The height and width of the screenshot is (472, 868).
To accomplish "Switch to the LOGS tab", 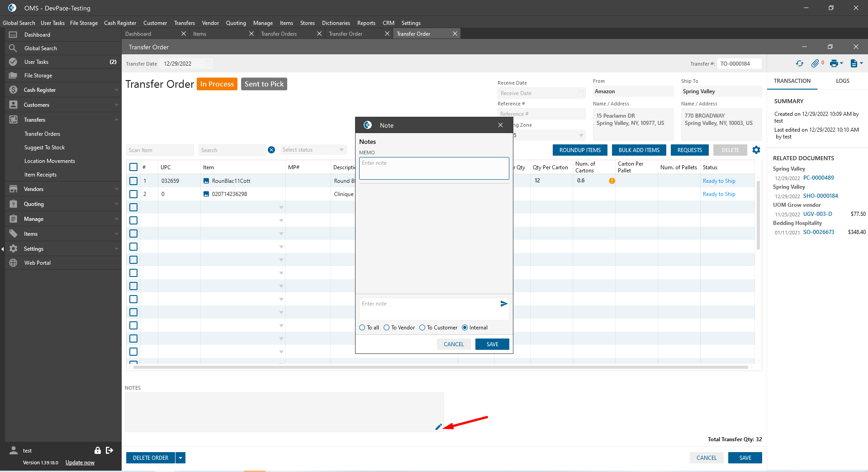I will [x=842, y=81].
